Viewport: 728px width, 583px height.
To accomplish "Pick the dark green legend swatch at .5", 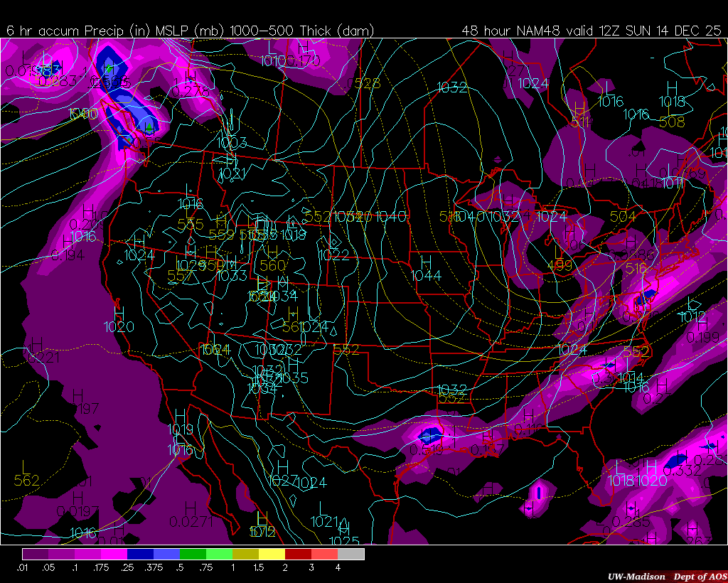I will point(193,554).
